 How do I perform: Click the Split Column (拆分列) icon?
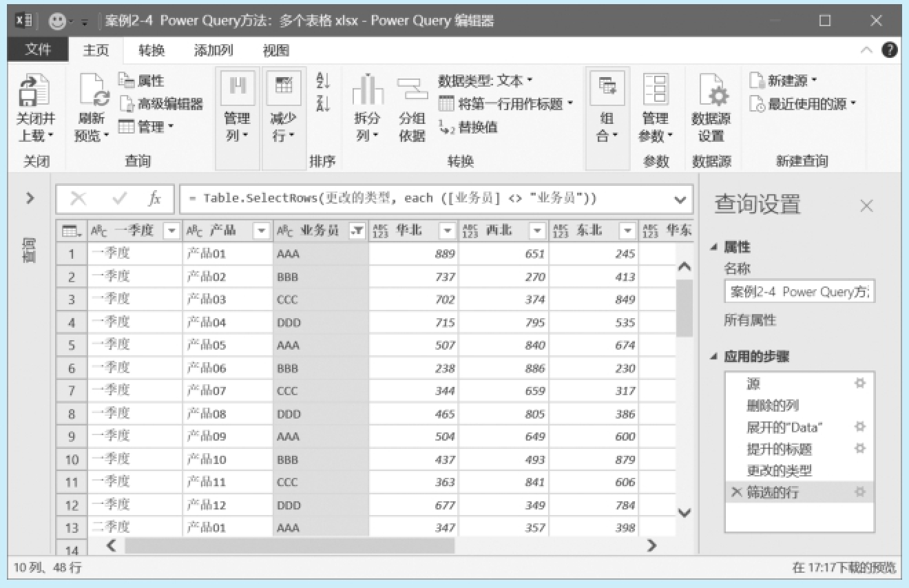coord(368,90)
